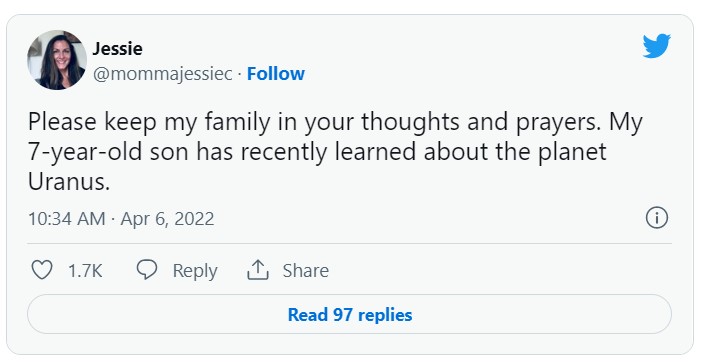Open the Twitter info circle icon

pos(657,218)
